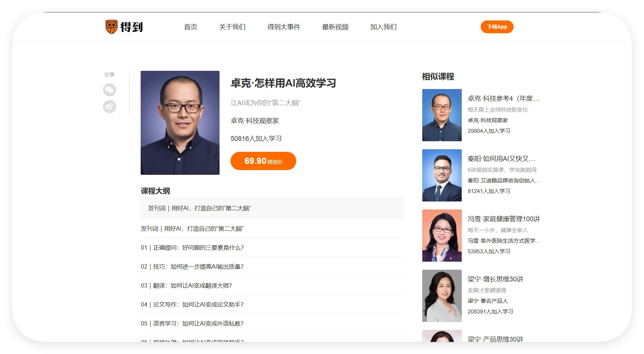Click 发展才是硬道理 description
The height and width of the screenshot is (354, 644).
(487, 290)
